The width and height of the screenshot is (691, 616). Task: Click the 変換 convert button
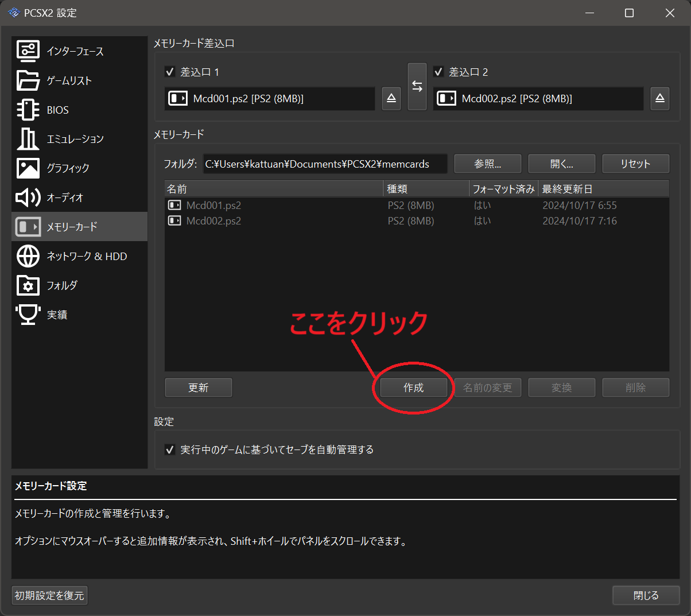pos(562,388)
